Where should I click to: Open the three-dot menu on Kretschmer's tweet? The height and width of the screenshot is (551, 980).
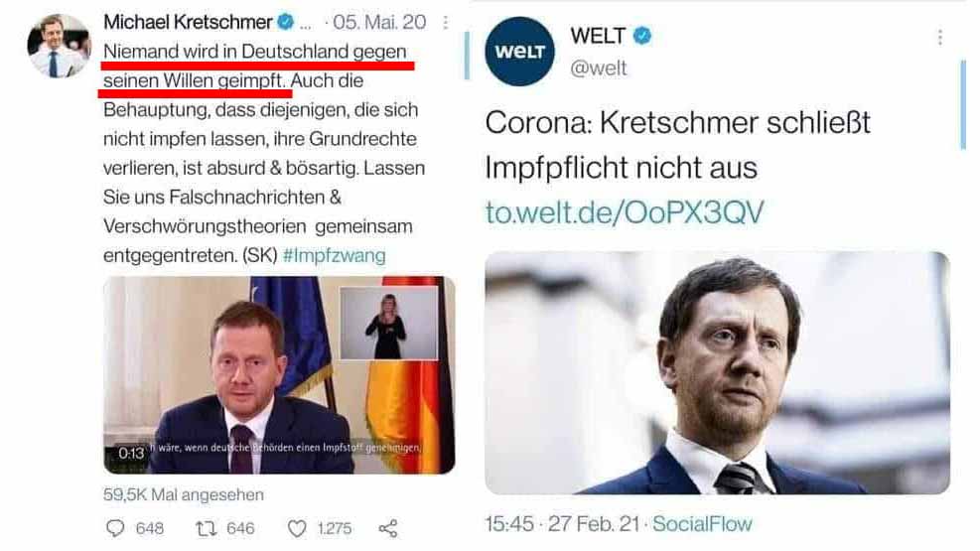coord(445,23)
